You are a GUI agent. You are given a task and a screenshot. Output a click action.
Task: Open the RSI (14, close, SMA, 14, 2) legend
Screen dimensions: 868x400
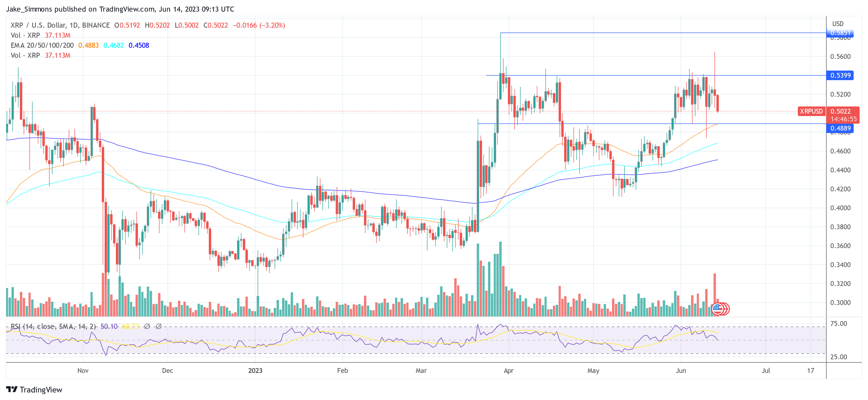point(53,326)
